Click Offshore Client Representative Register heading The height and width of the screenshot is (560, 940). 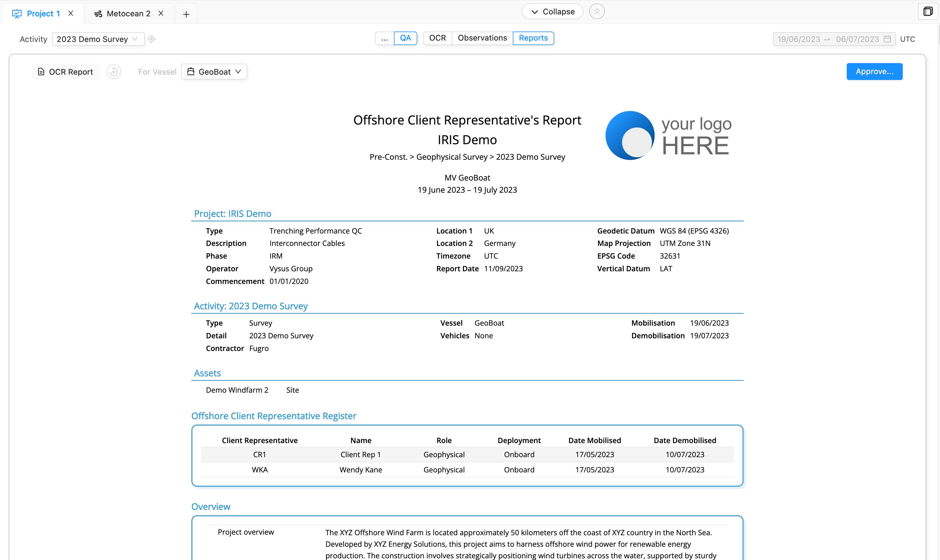click(x=274, y=416)
